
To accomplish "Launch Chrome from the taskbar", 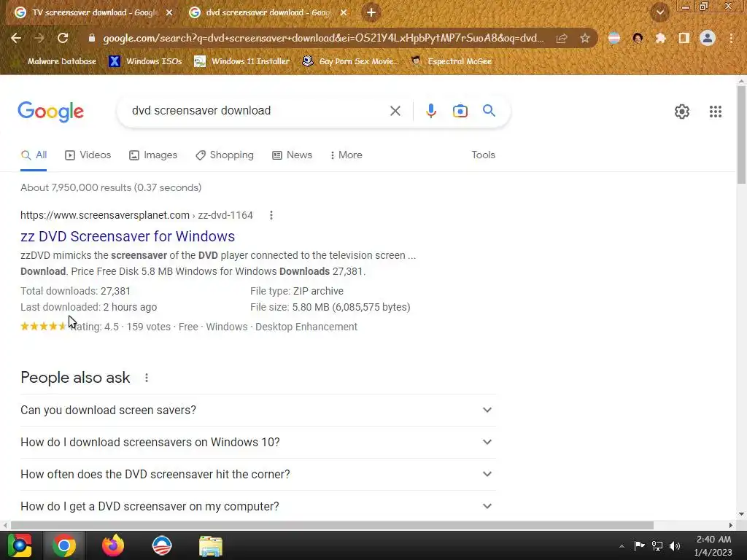I will click(x=64, y=545).
